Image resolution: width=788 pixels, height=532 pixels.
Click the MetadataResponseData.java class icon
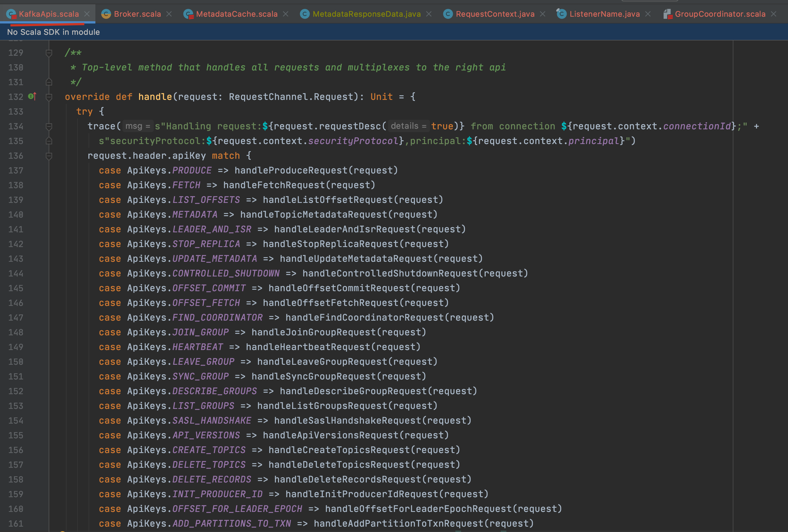[305, 14]
